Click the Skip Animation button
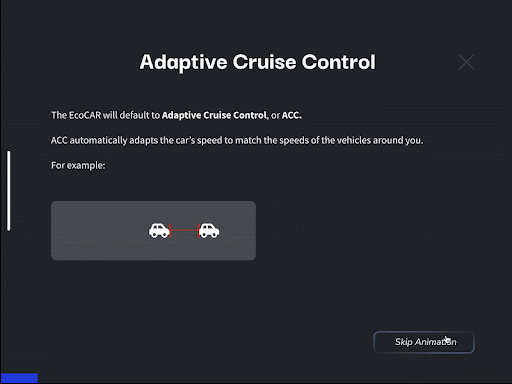512x384 pixels. [x=424, y=342]
